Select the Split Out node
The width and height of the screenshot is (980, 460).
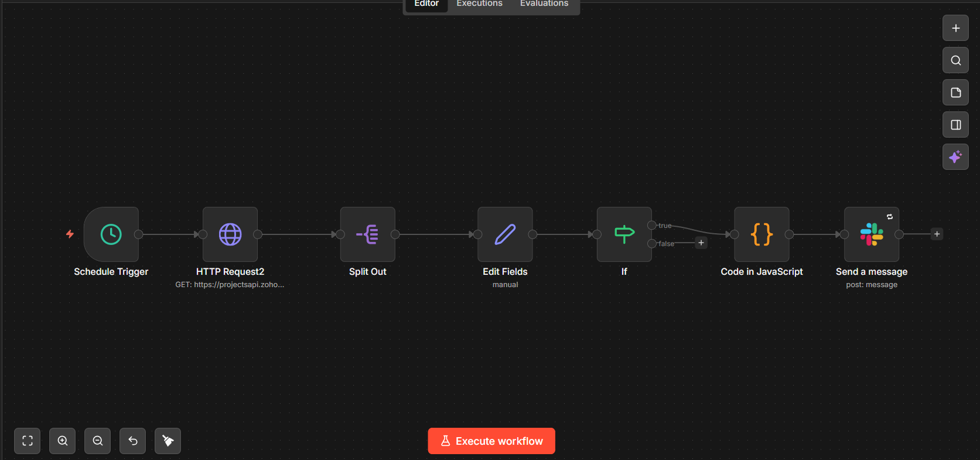[x=368, y=234]
